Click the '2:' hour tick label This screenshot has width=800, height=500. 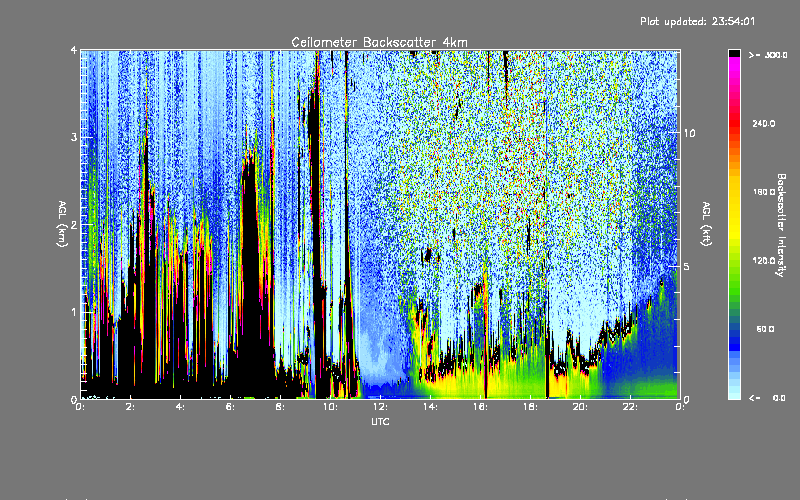click(131, 407)
